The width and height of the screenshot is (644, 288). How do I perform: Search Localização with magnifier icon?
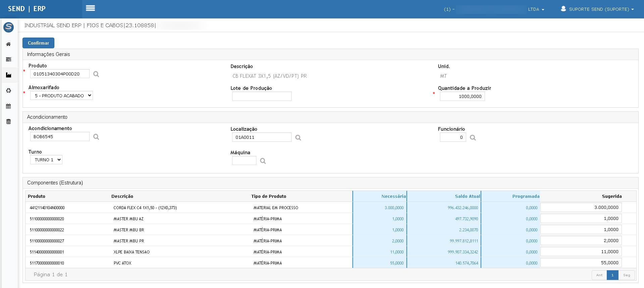(x=298, y=137)
